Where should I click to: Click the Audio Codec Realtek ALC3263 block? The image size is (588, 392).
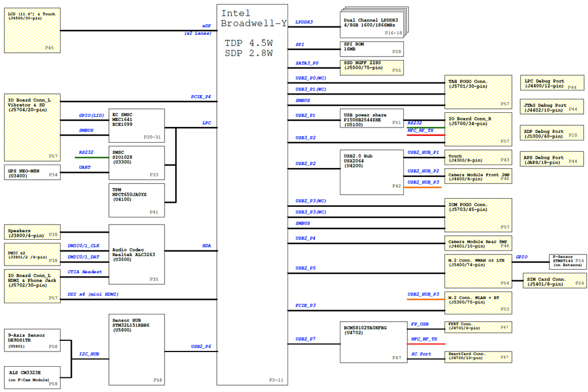coord(136,254)
